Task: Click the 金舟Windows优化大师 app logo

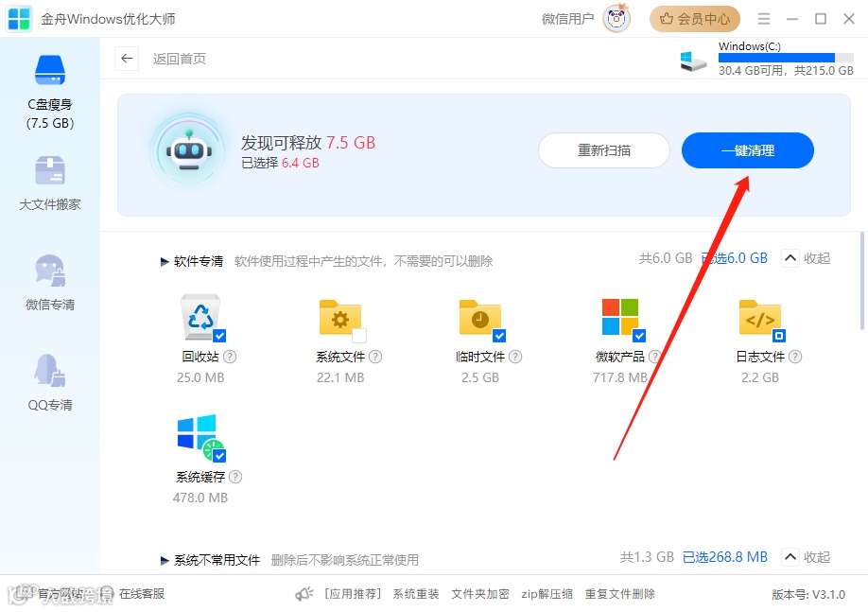Action: click(x=19, y=19)
